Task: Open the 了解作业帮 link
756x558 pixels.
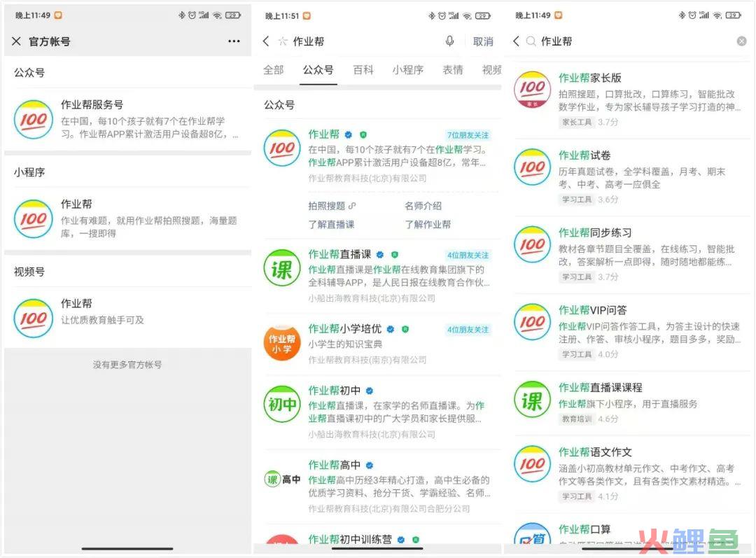Action: (428, 224)
